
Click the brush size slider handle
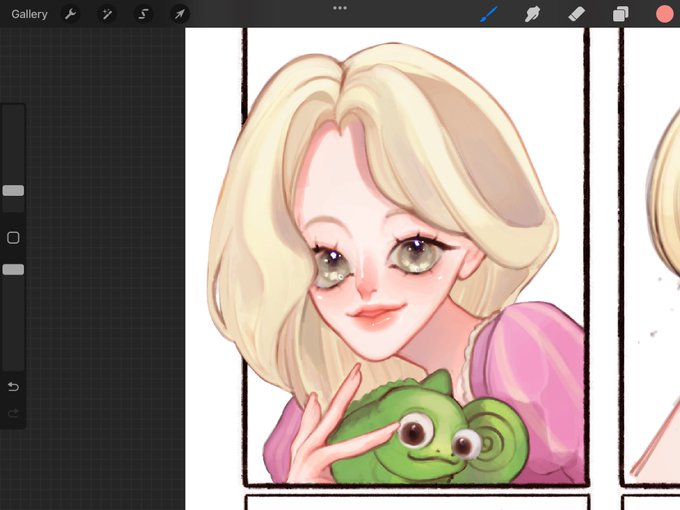[13, 190]
